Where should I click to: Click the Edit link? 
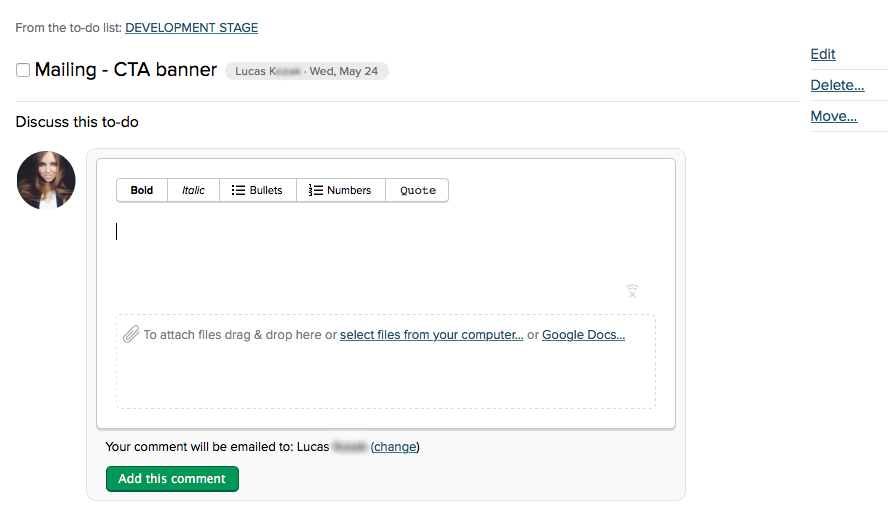(x=823, y=54)
